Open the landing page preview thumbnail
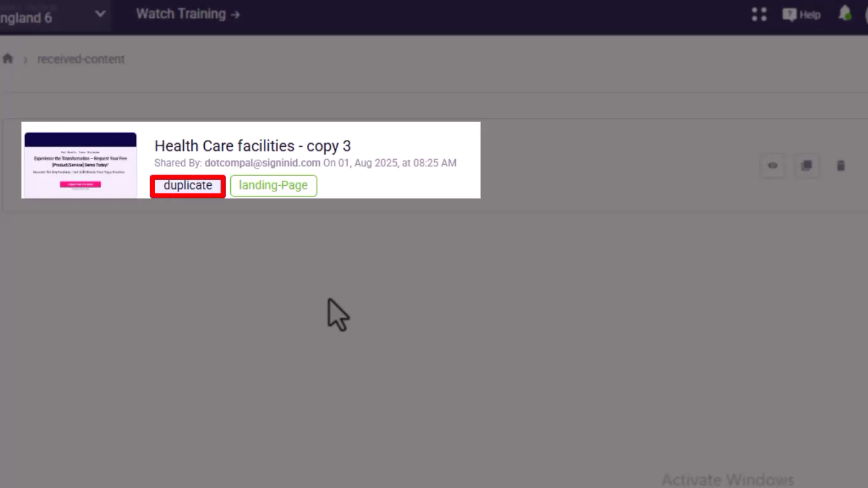This screenshot has width=868, height=488. [80, 165]
